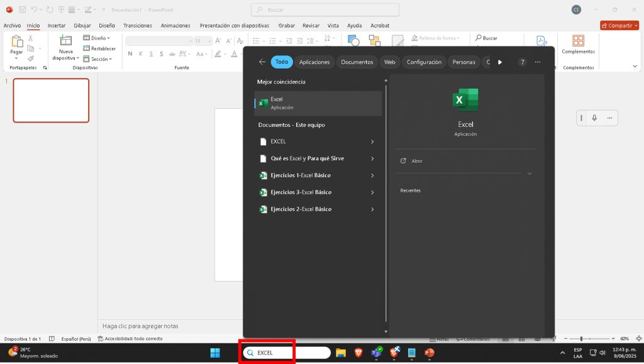Viewport: 644px width, 364px height.
Task: Open the three-dot more options in search
Action: 538,62
